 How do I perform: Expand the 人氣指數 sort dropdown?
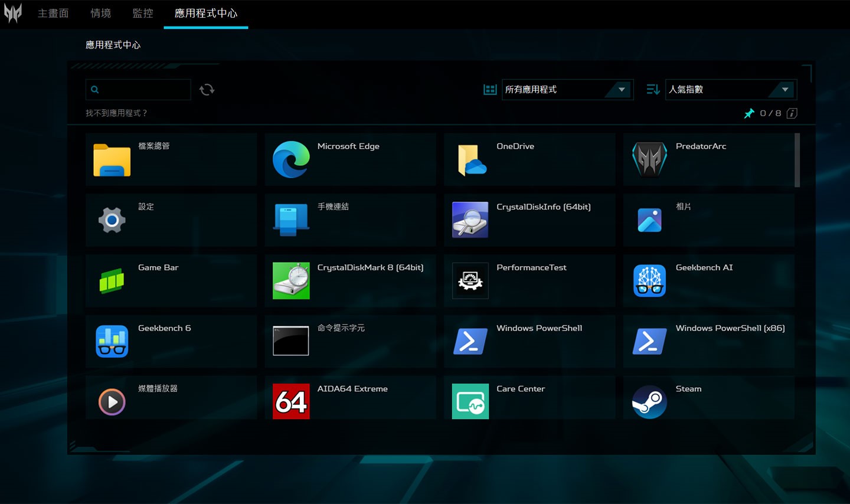(731, 90)
